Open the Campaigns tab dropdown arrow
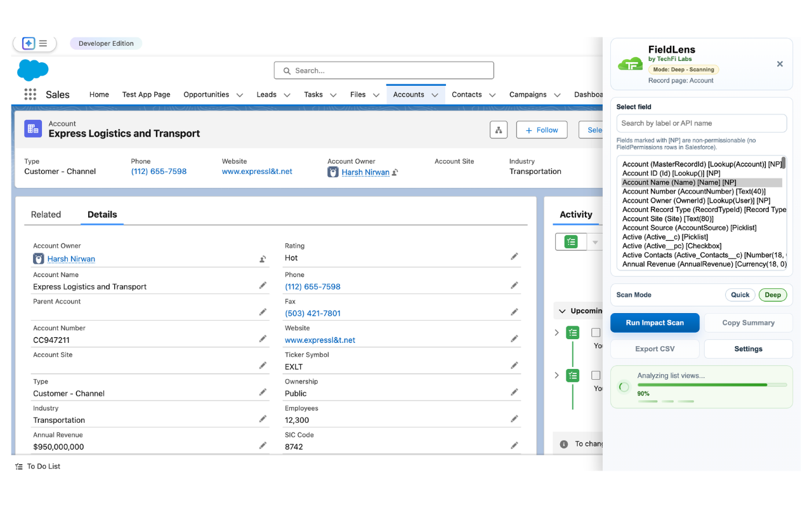The height and width of the screenshot is (508, 812). pyautogui.click(x=557, y=95)
